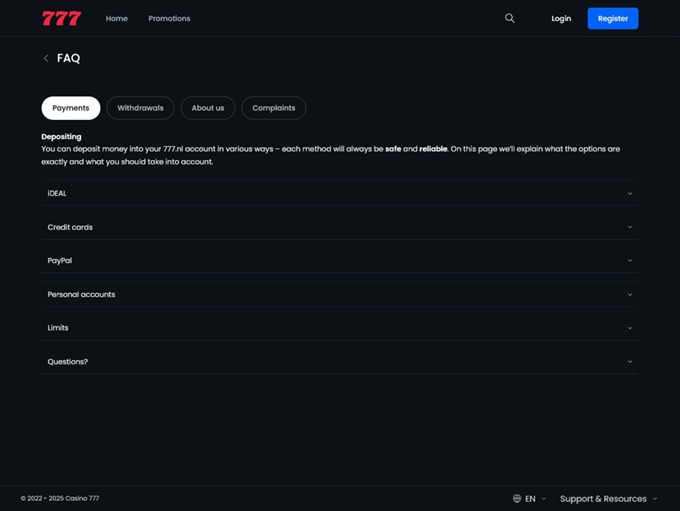The image size is (680, 511).
Task: Expand the iDEAL section
Action: click(339, 193)
